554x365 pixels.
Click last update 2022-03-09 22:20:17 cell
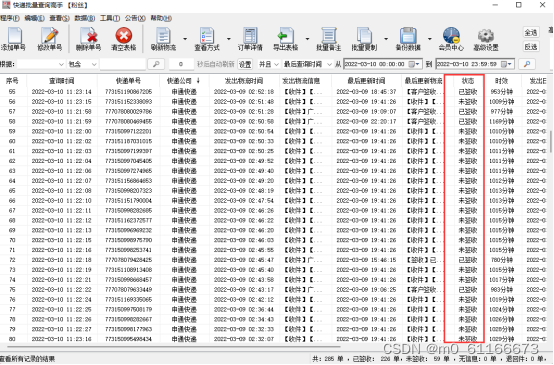tap(366, 121)
